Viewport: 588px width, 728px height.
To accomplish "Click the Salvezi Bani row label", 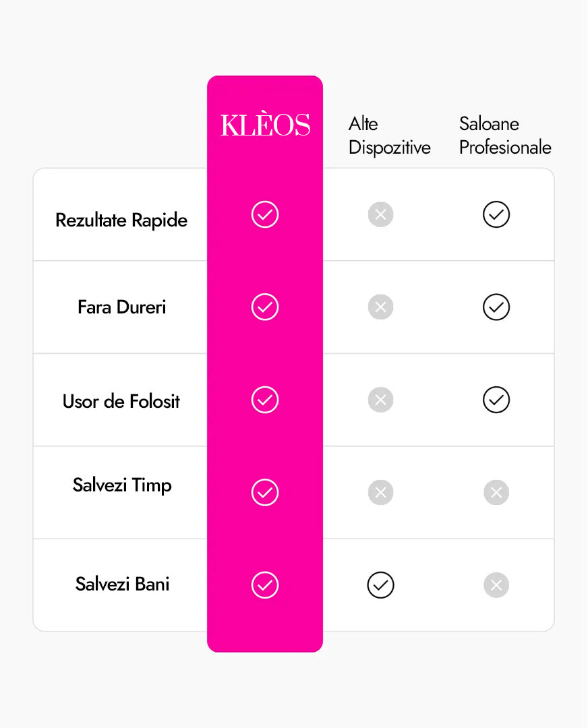I will (x=122, y=584).
